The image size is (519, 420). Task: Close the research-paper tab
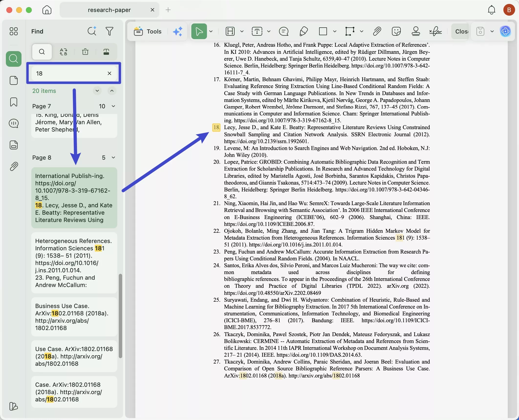click(152, 10)
